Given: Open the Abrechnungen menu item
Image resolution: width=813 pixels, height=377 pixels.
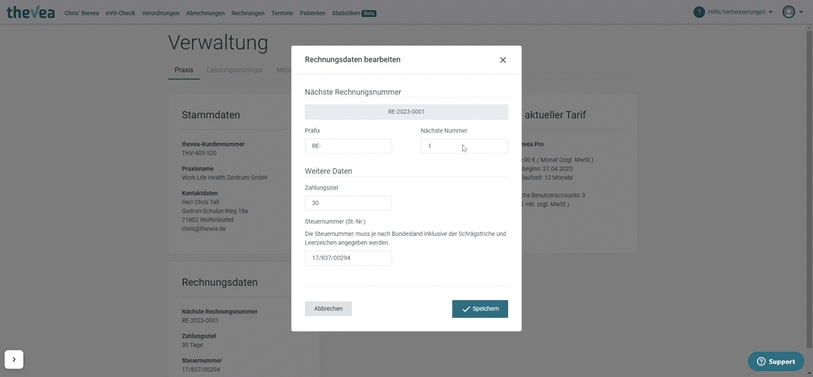Looking at the screenshot, I should point(205,13).
